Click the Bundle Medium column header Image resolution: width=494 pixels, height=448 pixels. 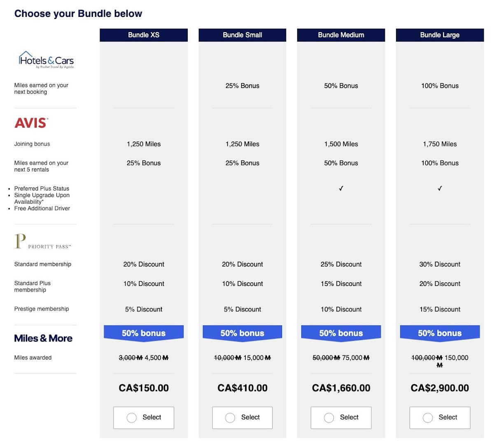[x=341, y=35]
